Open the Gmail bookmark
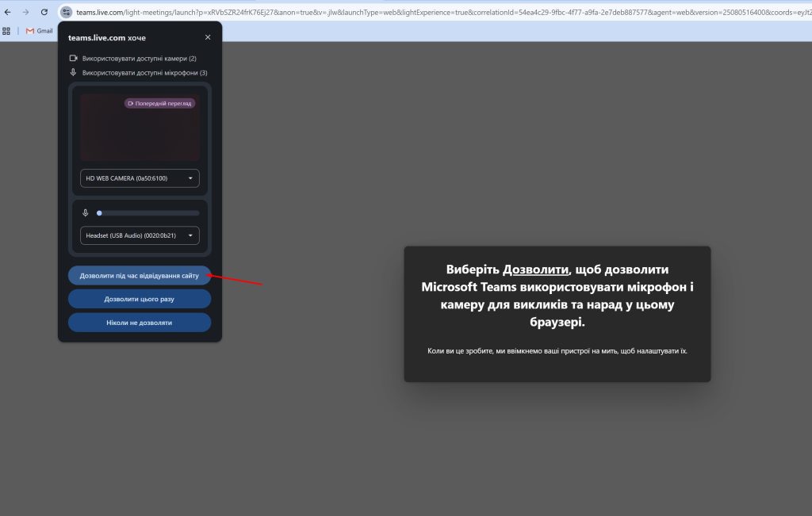The height and width of the screenshot is (516, 812). coord(39,31)
